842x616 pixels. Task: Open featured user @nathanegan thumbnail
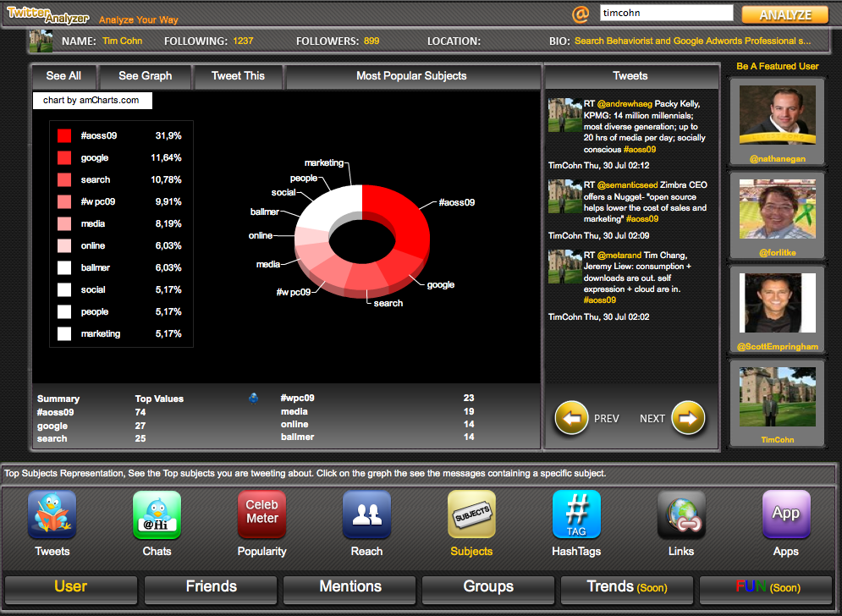[x=777, y=114]
